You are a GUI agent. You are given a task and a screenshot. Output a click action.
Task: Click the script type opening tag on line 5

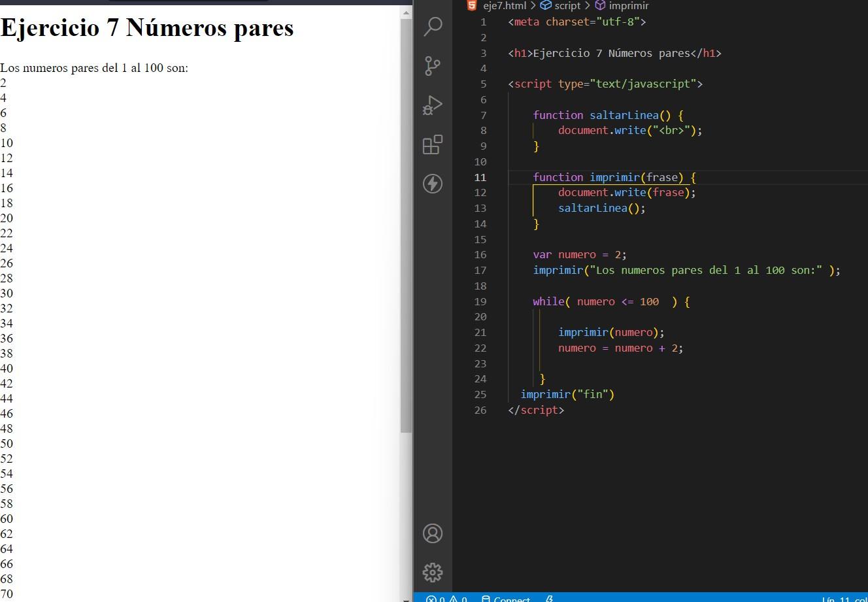coord(605,84)
